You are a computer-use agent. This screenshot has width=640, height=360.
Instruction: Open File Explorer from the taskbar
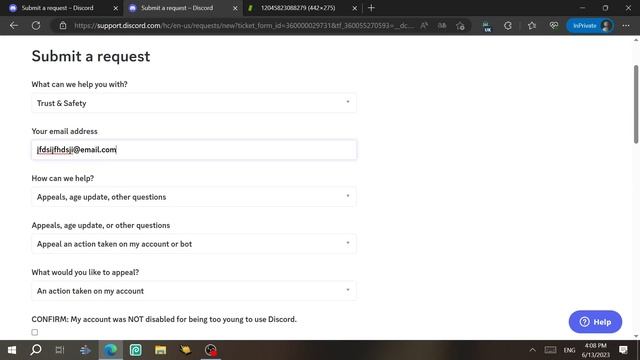coord(160,350)
